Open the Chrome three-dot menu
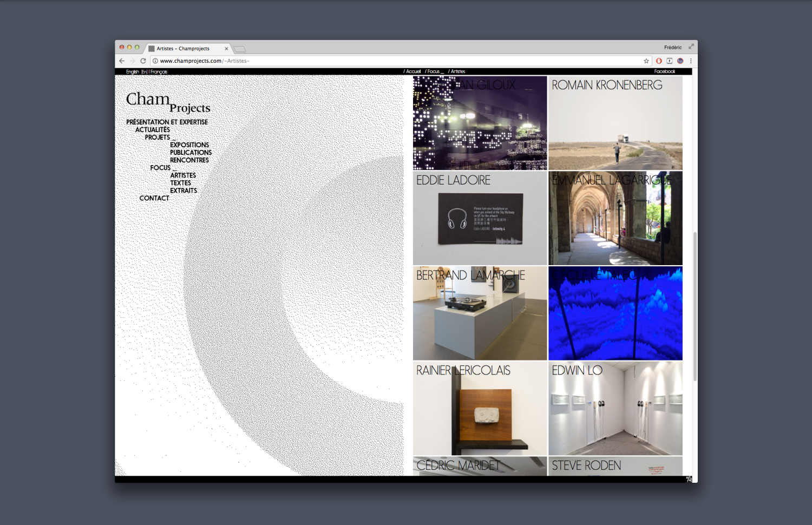The width and height of the screenshot is (812, 525). pos(691,61)
